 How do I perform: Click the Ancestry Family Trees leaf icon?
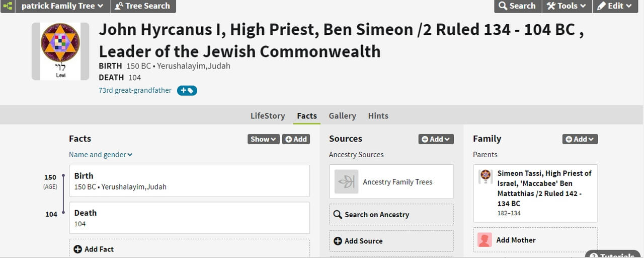pos(347,182)
